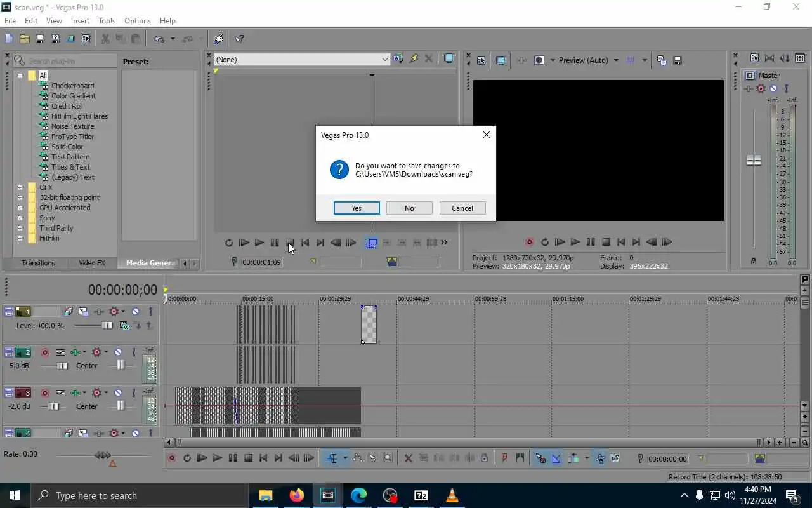Image resolution: width=812 pixels, height=508 pixels.
Task: Click the Search plug-ins field
Action: tap(71, 60)
